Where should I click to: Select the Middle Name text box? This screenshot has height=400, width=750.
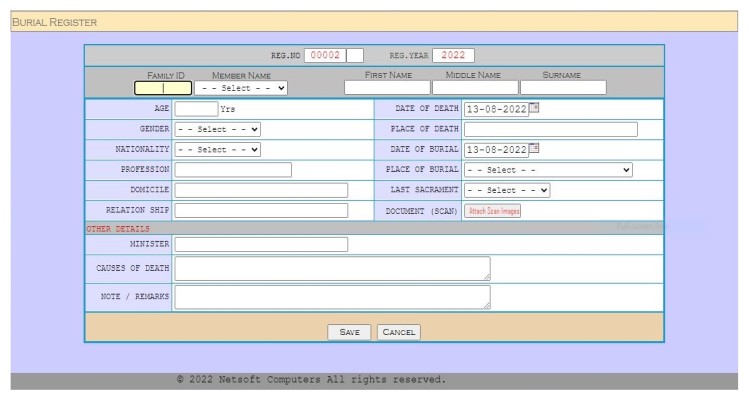point(475,88)
